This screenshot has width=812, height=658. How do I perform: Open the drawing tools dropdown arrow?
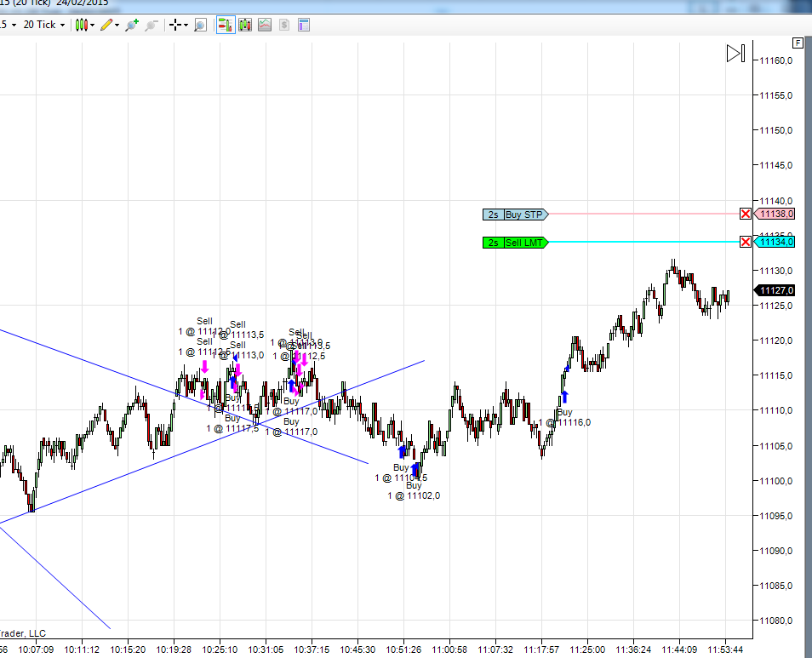[x=117, y=25]
